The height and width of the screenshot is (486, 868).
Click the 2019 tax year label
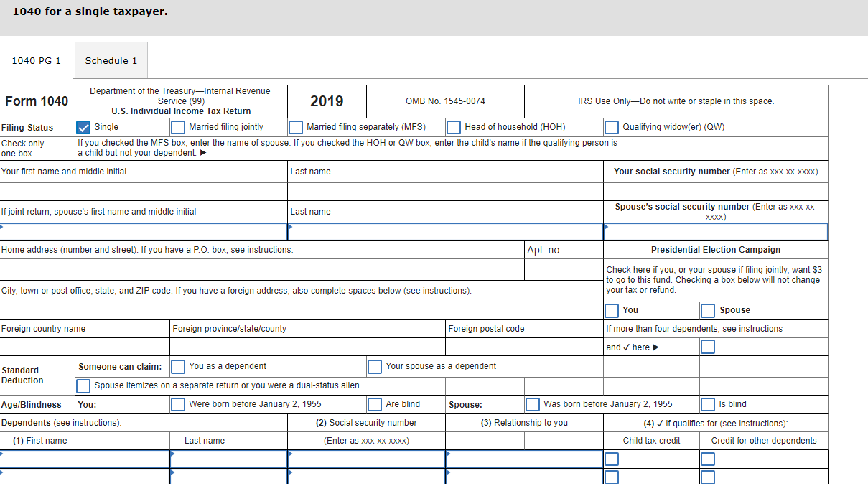327,101
